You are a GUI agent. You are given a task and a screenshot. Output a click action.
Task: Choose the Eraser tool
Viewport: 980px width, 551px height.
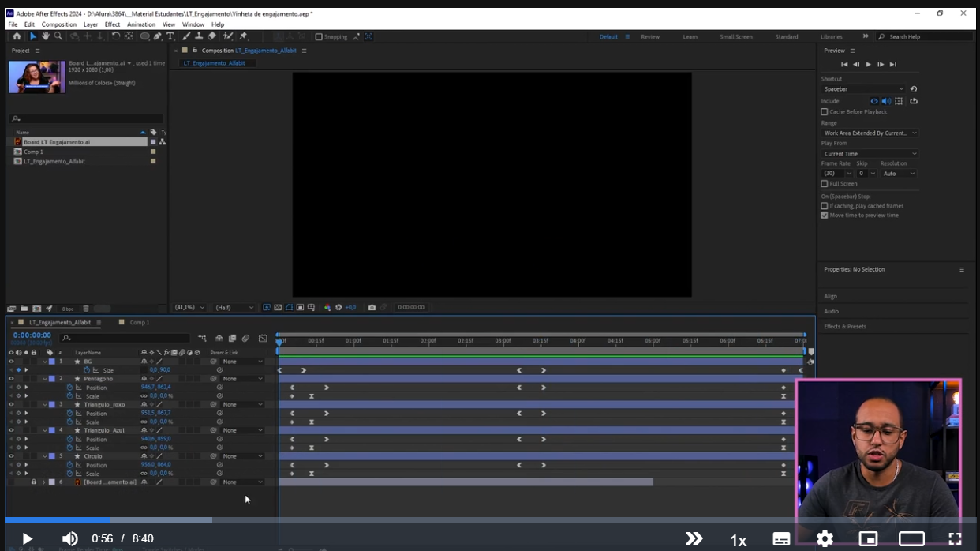[x=211, y=36]
